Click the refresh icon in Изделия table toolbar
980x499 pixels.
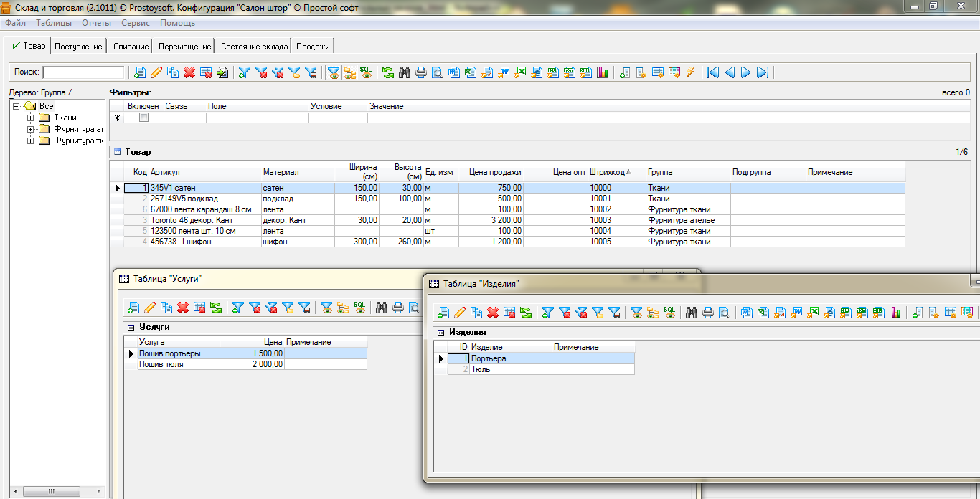pyautogui.click(x=527, y=313)
